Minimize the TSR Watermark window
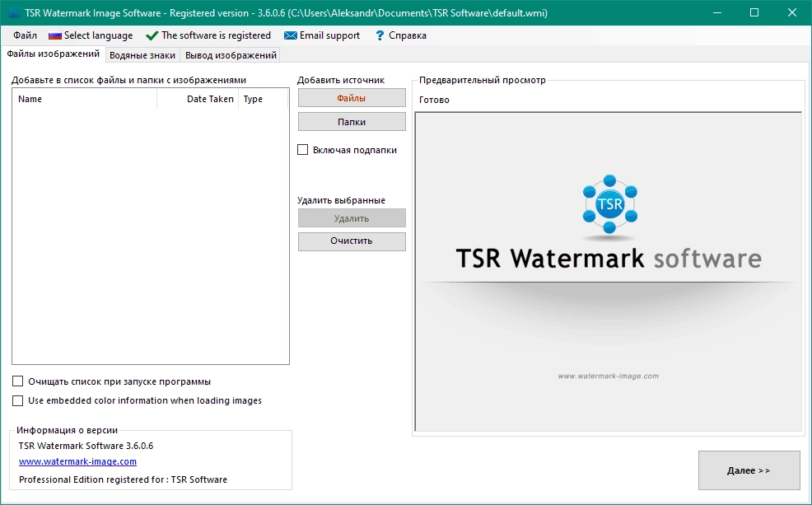812x505 pixels. point(716,12)
